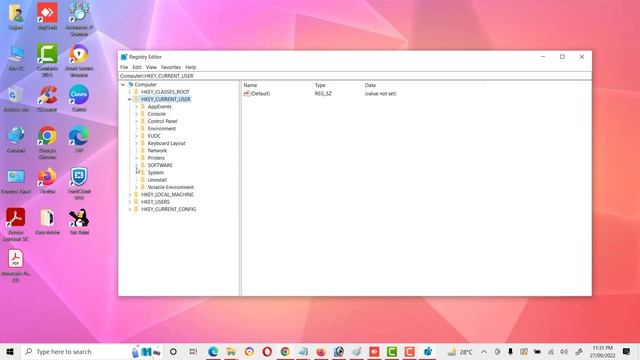Expand the HKEY_CLASSES_ROOT key
The height and width of the screenshot is (360, 640).
coord(130,92)
